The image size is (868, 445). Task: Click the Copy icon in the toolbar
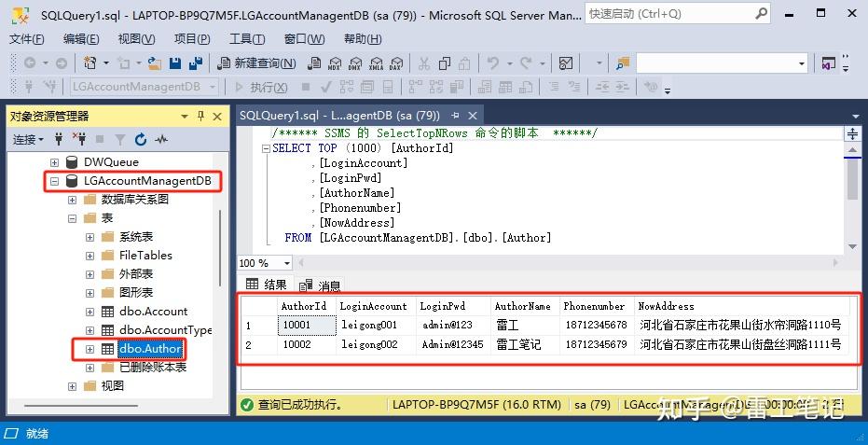pos(444,63)
